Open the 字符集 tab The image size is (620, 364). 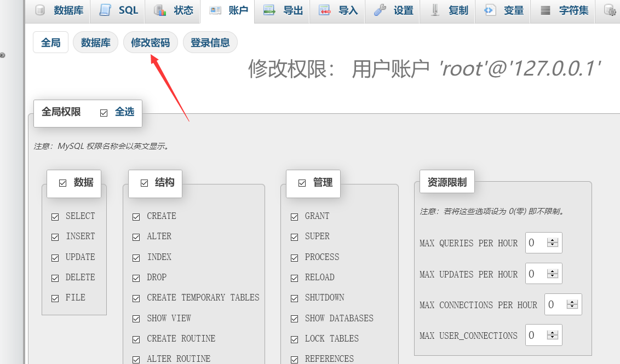(562, 10)
